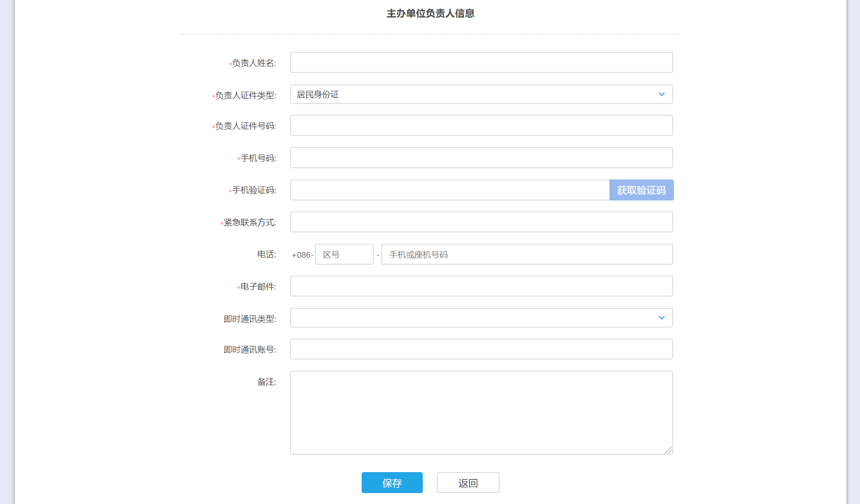
Task: Open the 负责人证件类型 dropdown
Action: 476,94
